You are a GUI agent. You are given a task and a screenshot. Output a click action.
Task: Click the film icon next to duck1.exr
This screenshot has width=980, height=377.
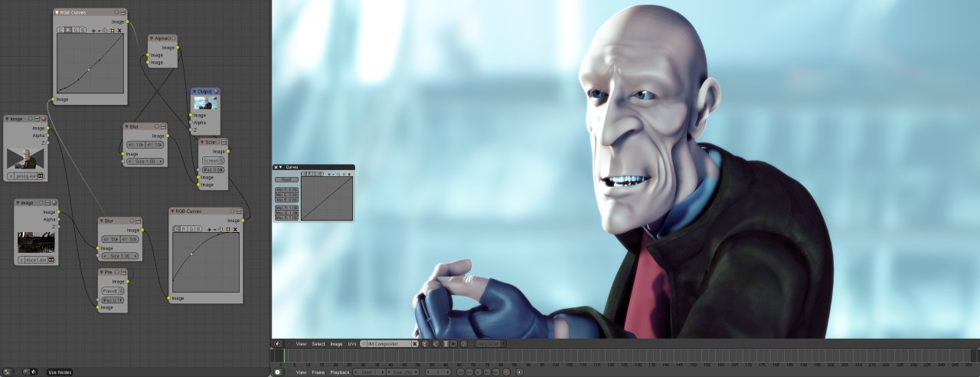(51, 261)
